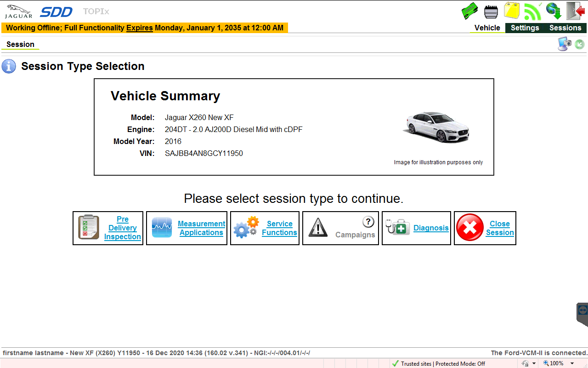588x368 pixels.
Task: Click the SDD logo
Action: (56, 11)
